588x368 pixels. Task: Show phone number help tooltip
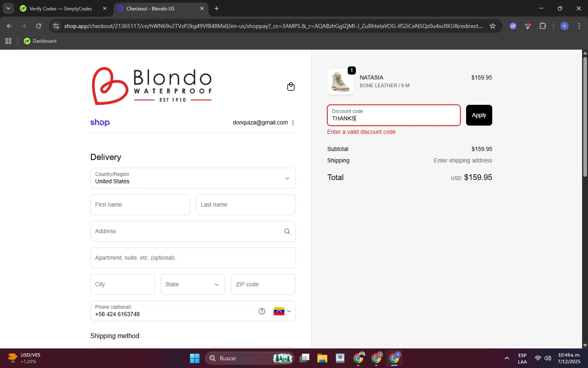(x=262, y=311)
